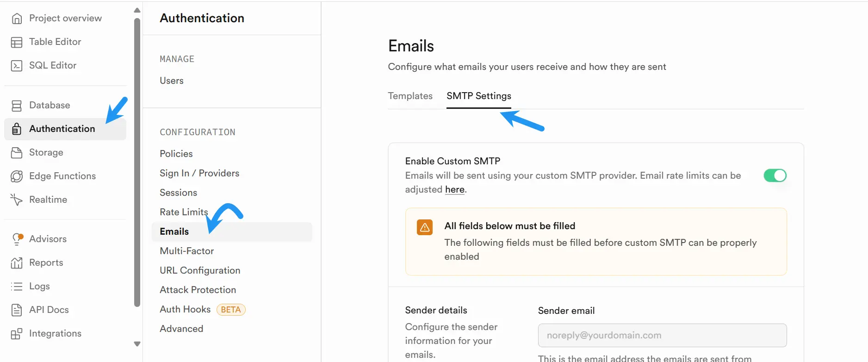
Task: Select the Realtime cursor icon
Action: 17,200
